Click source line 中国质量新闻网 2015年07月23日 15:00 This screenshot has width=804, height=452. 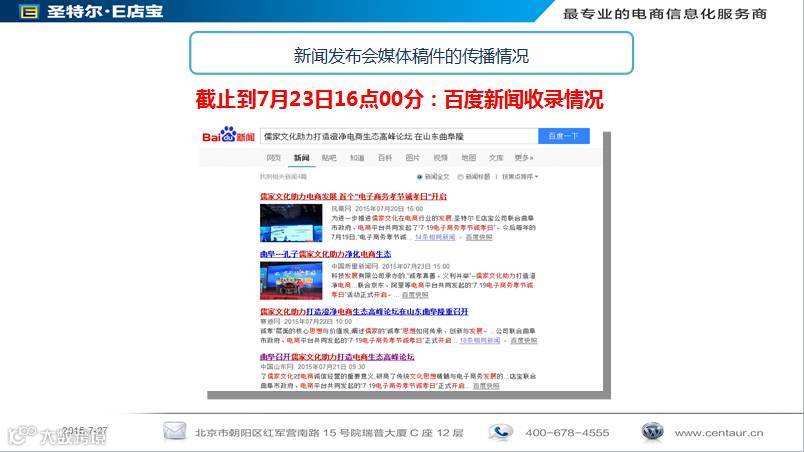[390, 266]
